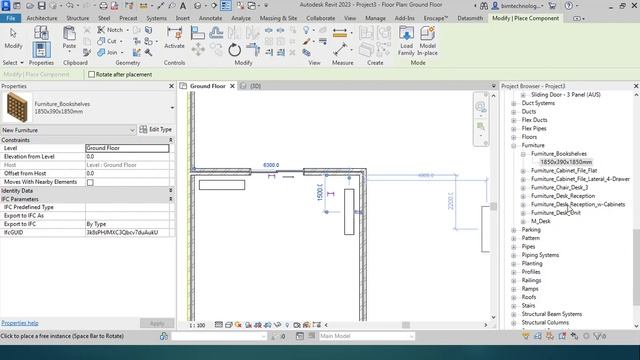This screenshot has height=360, width=640.
Task: Click the 1 : 100 view scale
Action: coord(197,325)
